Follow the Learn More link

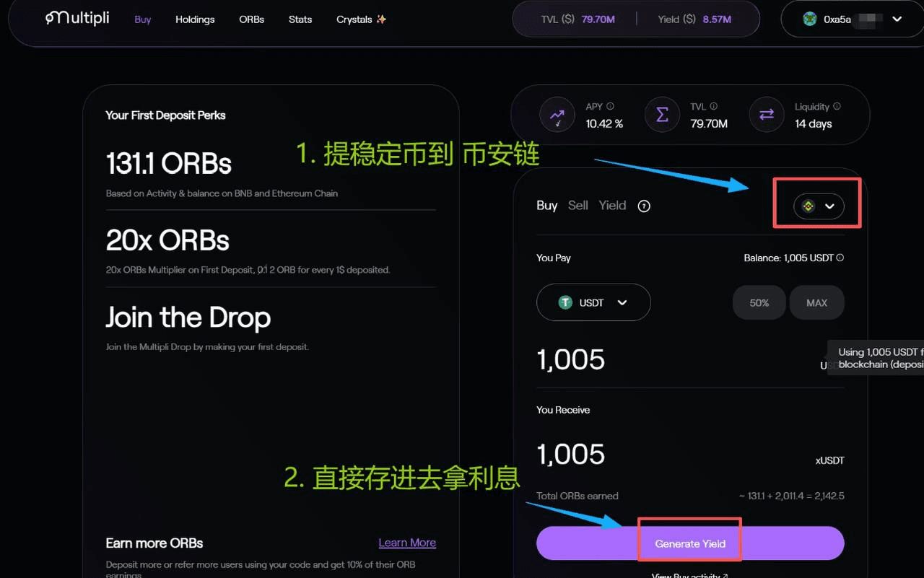407,543
